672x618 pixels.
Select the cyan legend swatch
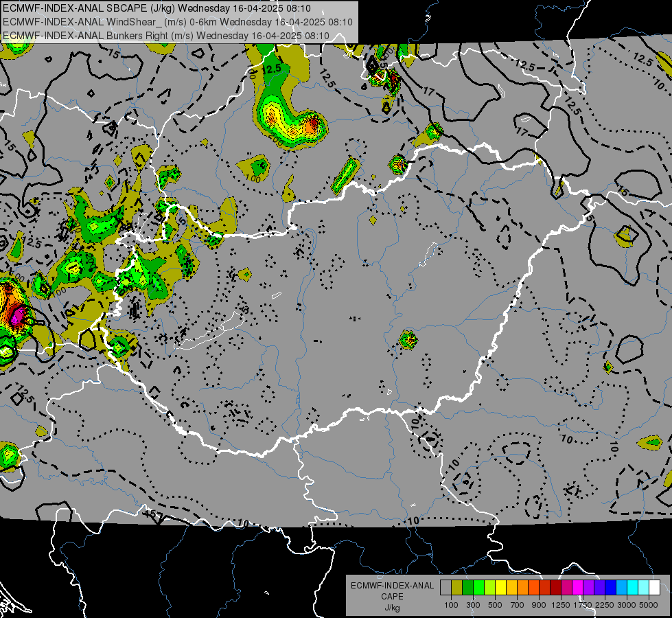pyautogui.click(x=633, y=588)
